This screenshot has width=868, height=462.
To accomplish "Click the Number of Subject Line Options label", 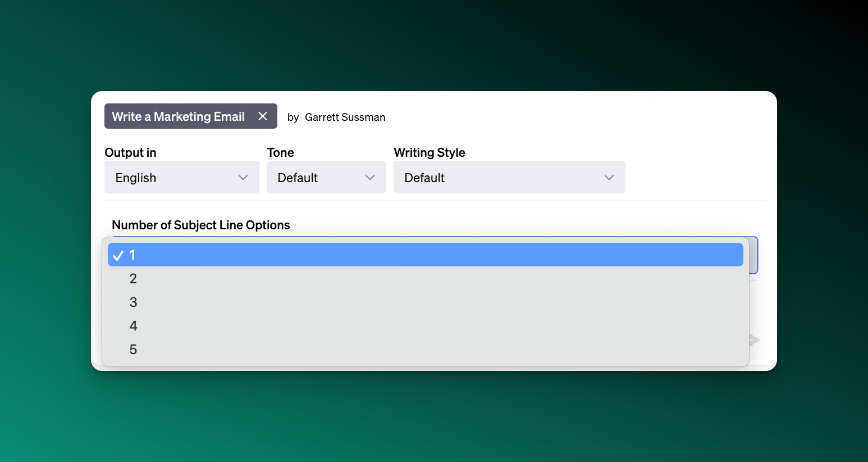I will 200,225.
